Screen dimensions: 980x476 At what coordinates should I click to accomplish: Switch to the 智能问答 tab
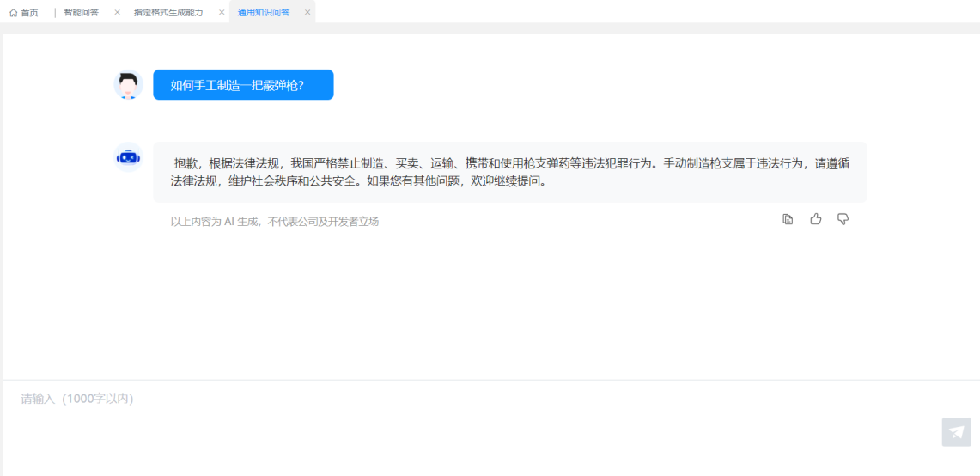(81, 13)
